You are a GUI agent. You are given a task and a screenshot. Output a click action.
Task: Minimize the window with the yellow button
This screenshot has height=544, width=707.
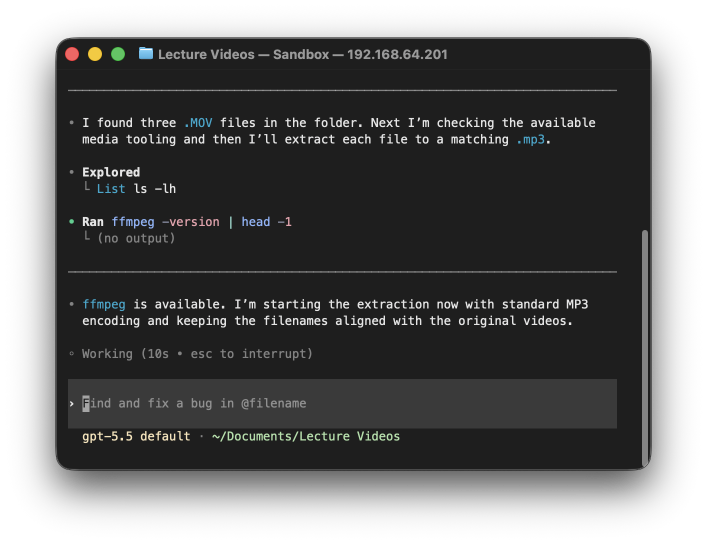point(95,54)
